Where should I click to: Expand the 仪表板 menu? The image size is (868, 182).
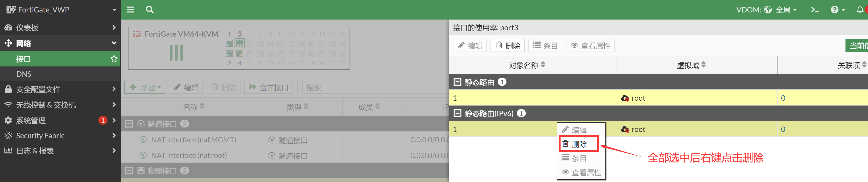pyautogui.click(x=60, y=28)
